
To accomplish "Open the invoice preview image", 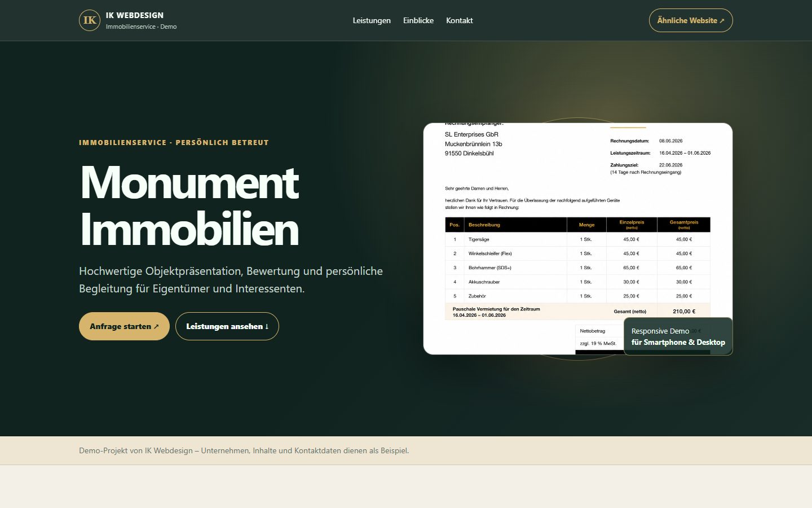I will (578, 239).
